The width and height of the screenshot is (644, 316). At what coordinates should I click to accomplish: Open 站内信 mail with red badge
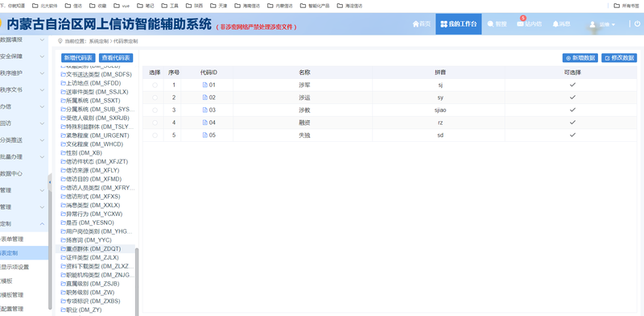(530, 23)
